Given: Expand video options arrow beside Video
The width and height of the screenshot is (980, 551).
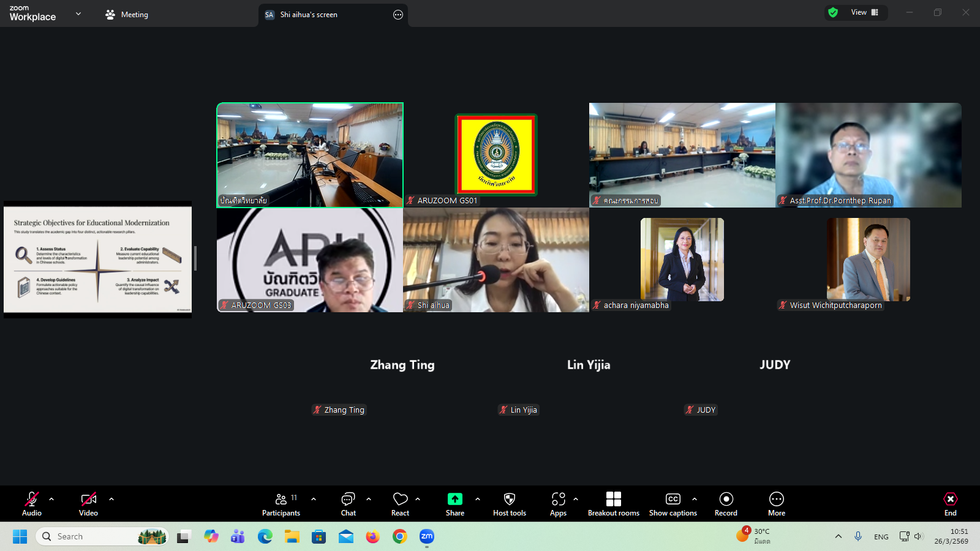Looking at the screenshot, I should (x=111, y=499).
